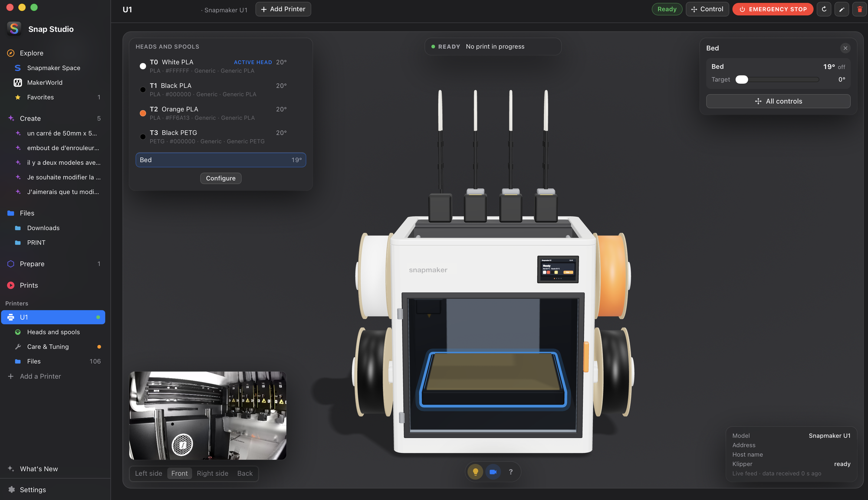This screenshot has height=500, width=868.
Task: Toggle the camera icon below printer
Action: tap(493, 472)
